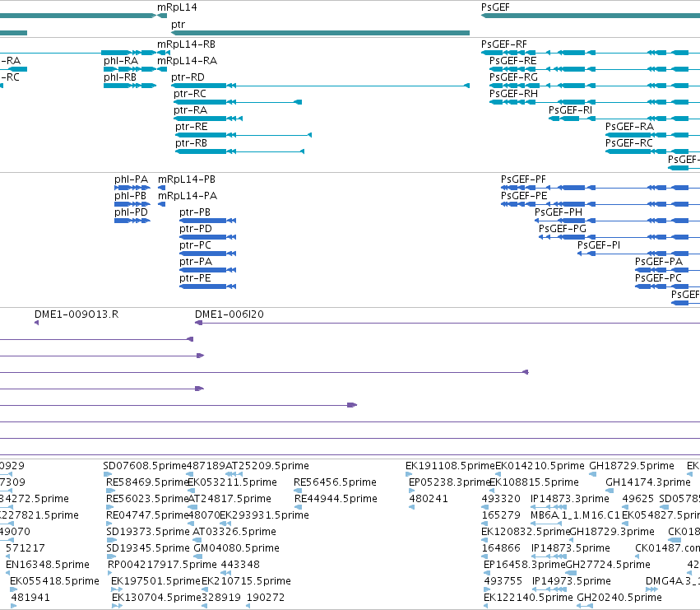Click the phl-RB transcript label

click(x=120, y=77)
